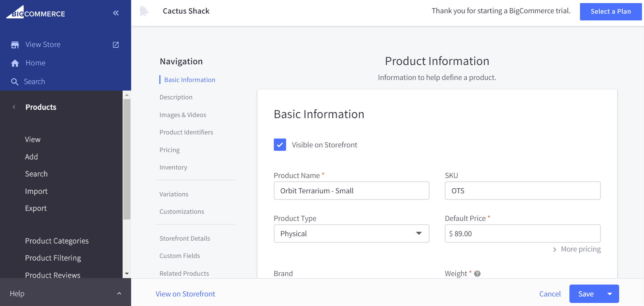Uncheck Visible on Storefront checkbox
This screenshot has height=306, width=644.
(x=280, y=145)
